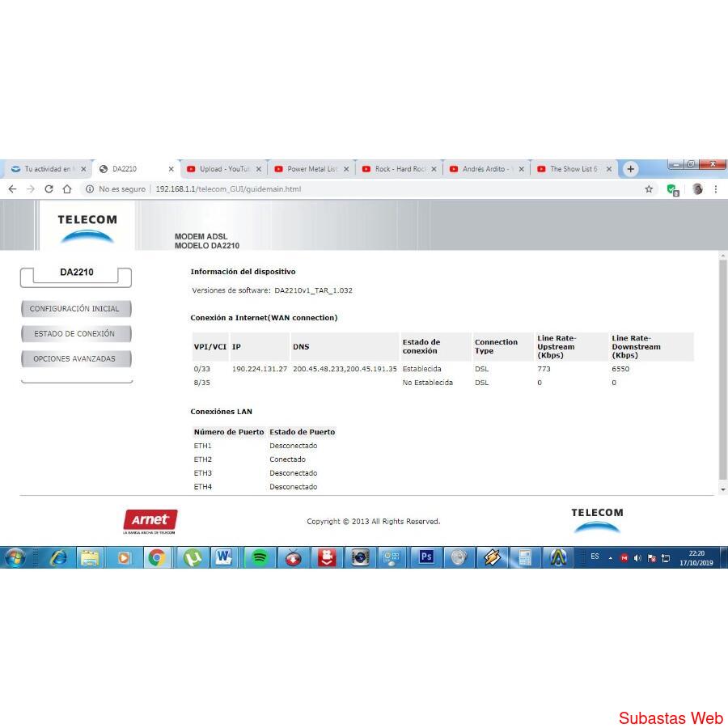This screenshot has width=728, height=728.
Task: Switch to the Upload - YouTube tab
Action: (223, 169)
